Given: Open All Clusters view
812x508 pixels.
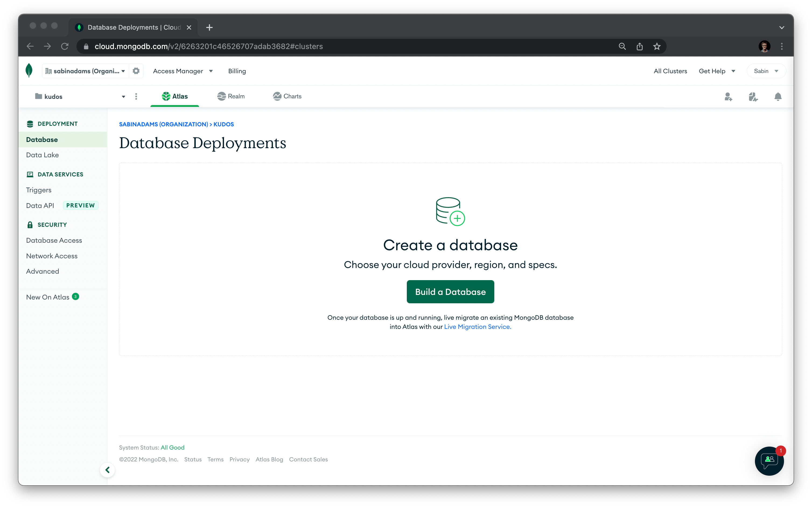Looking at the screenshot, I should [x=670, y=71].
